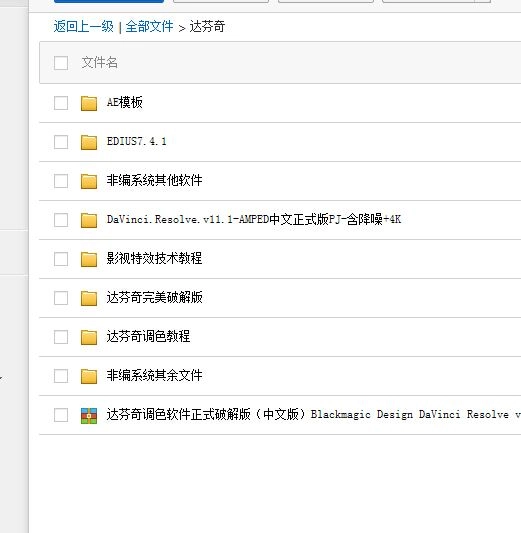Click the RAR archive icon of 达芬奇调色软件

(x=89, y=416)
